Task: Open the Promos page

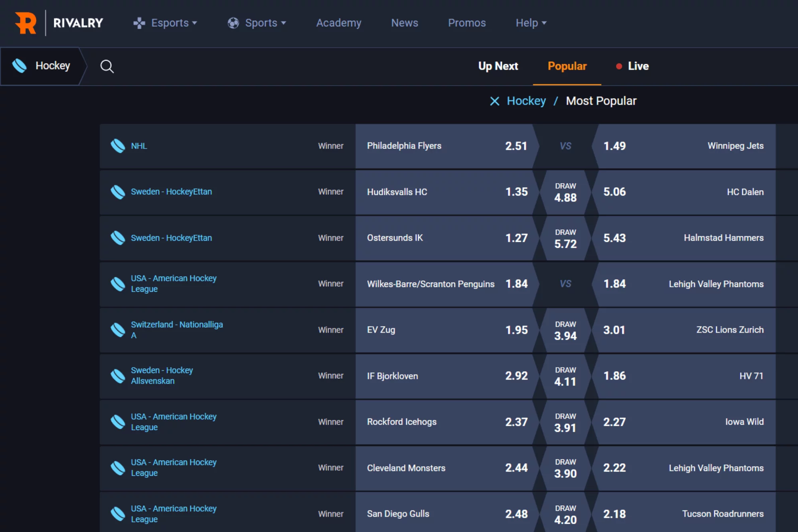Action: tap(467, 23)
